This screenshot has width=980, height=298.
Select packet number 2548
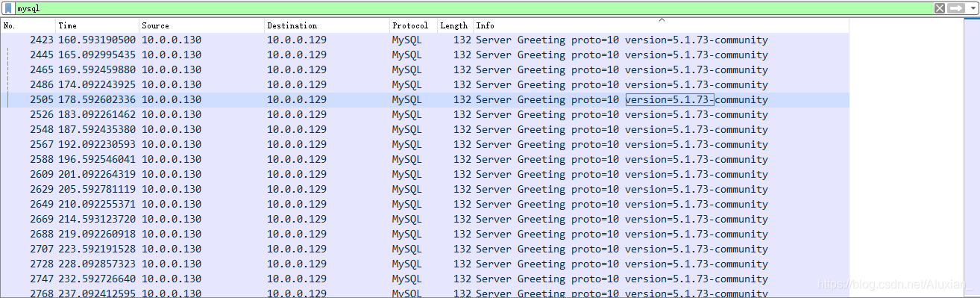pyautogui.click(x=424, y=130)
